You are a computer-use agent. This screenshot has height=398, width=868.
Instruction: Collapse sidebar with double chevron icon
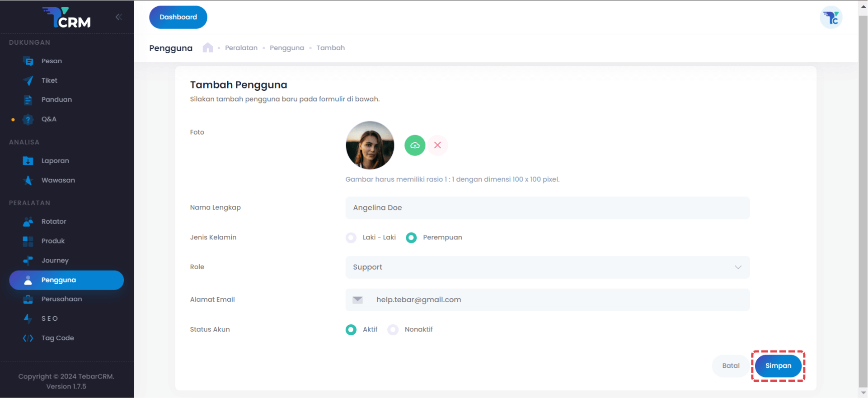click(119, 17)
